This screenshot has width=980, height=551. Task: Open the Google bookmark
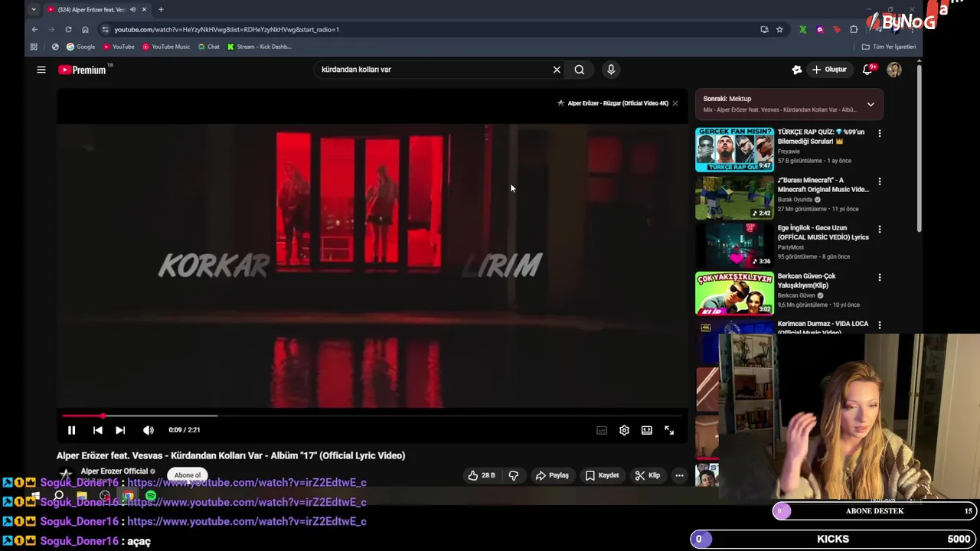[x=80, y=47]
